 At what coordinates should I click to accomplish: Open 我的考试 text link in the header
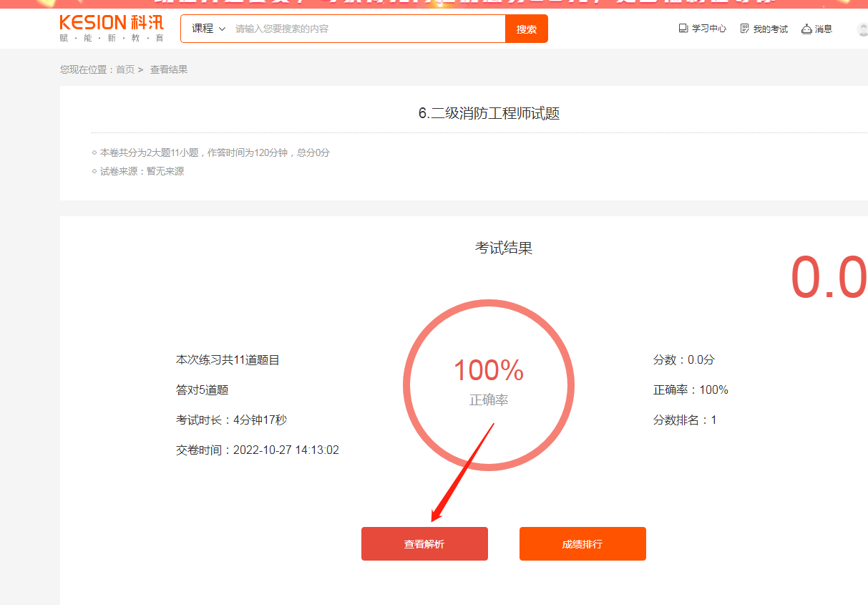point(770,29)
